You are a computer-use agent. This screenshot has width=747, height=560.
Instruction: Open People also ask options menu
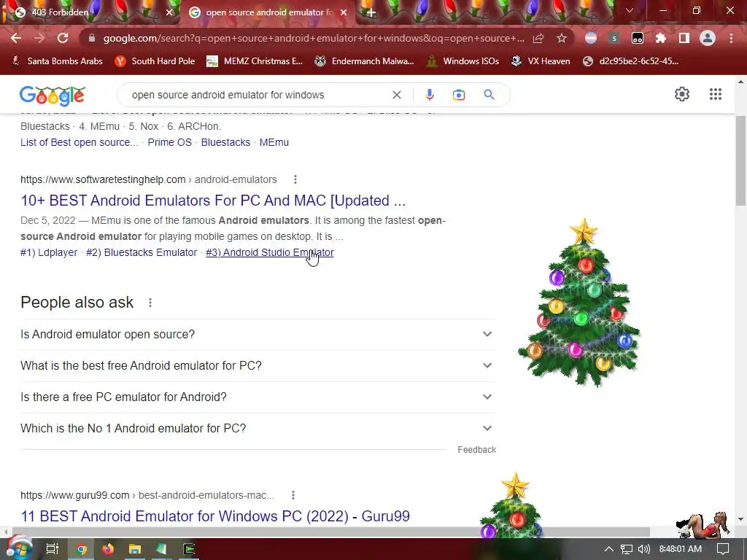tap(150, 303)
